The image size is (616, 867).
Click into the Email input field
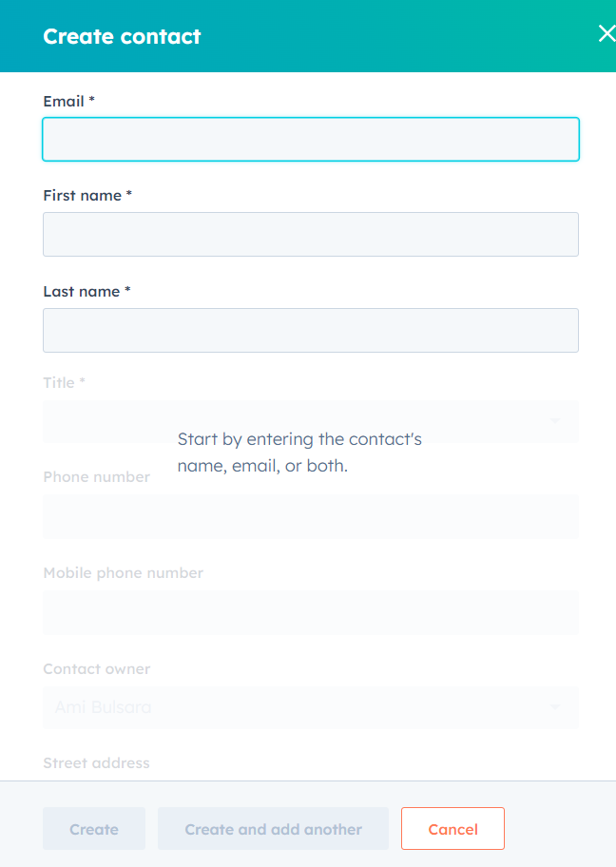(x=310, y=140)
